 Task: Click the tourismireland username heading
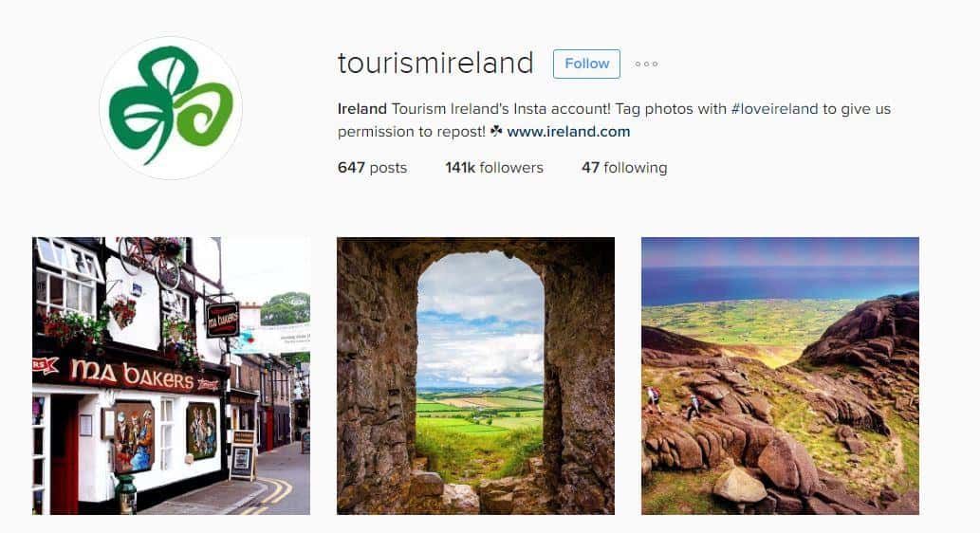[435, 64]
